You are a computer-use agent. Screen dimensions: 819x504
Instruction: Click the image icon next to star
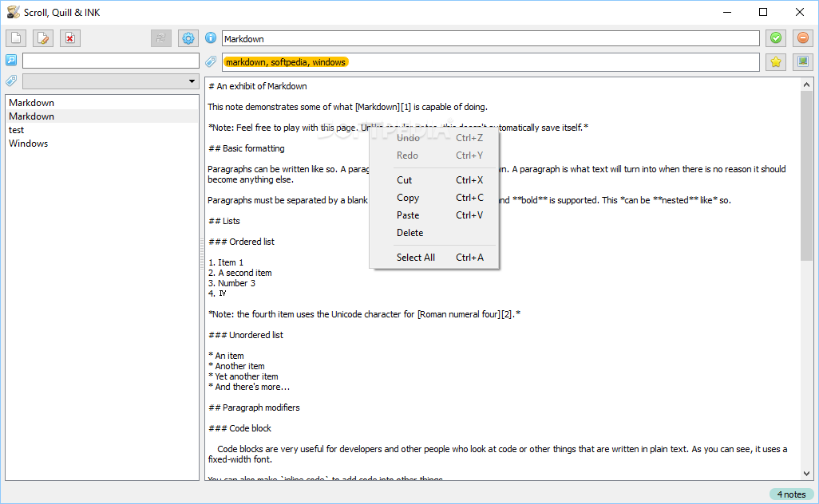coord(803,62)
